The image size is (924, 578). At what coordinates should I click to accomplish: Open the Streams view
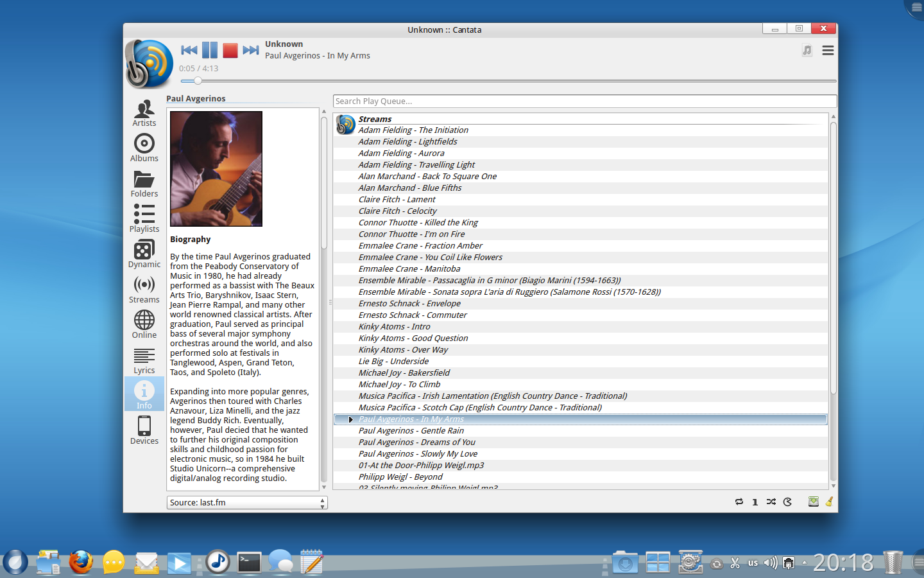[x=144, y=290]
